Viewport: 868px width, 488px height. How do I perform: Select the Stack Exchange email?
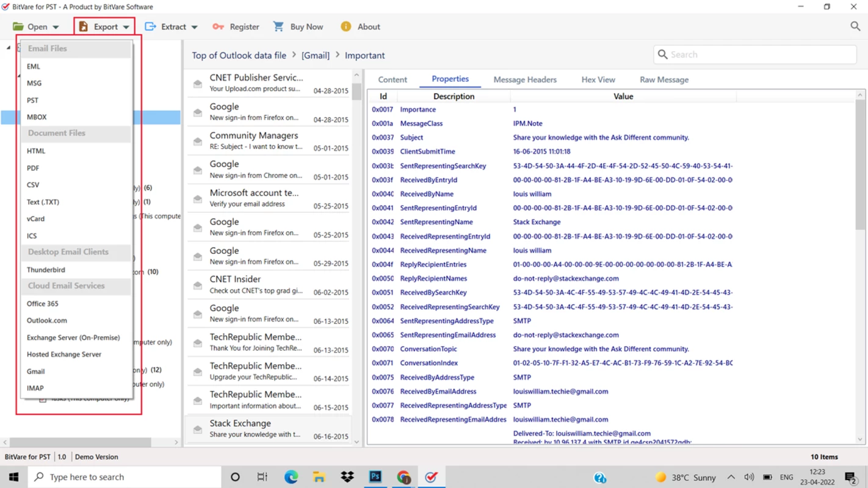tap(269, 429)
